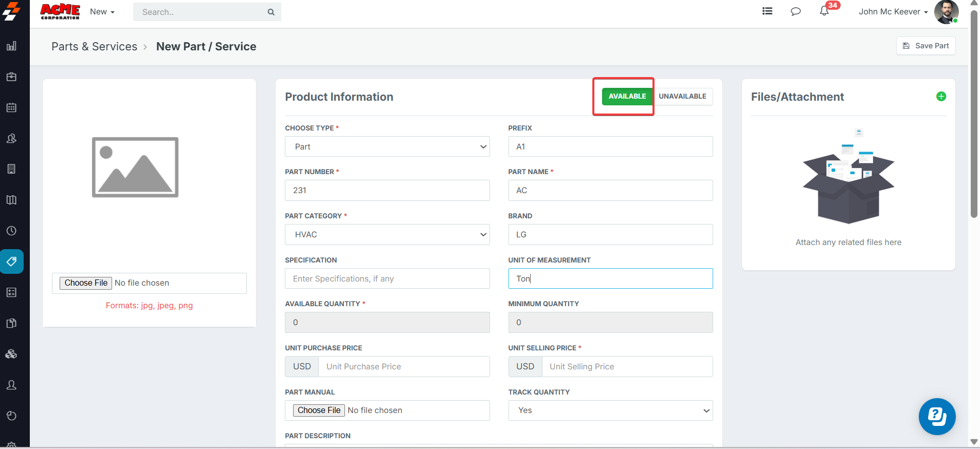The width and height of the screenshot is (980, 449).
Task: Click green plus icon to add attachment
Action: (x=941, y=97)
